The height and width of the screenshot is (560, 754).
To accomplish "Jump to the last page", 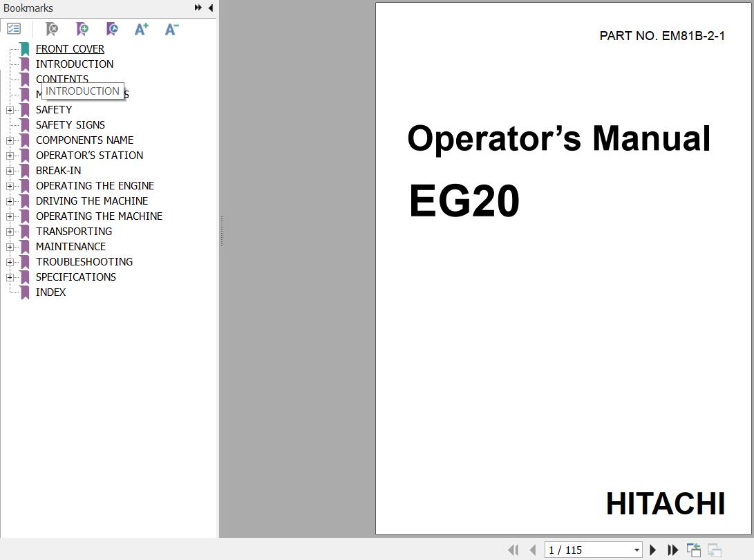I will (672, 550).
